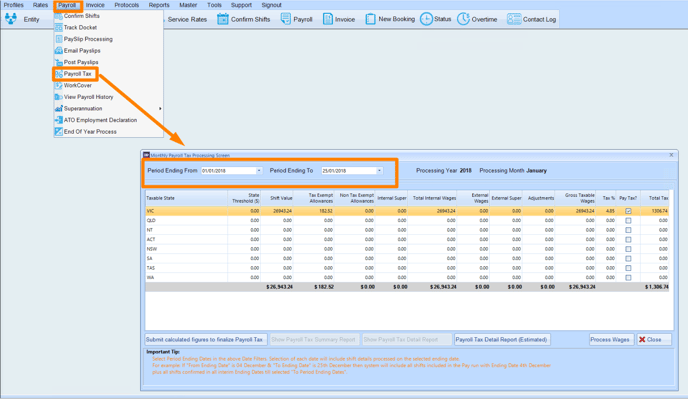Click the Total Internal Wages column header
Screen dimensions: 688x399
[432, 198]
